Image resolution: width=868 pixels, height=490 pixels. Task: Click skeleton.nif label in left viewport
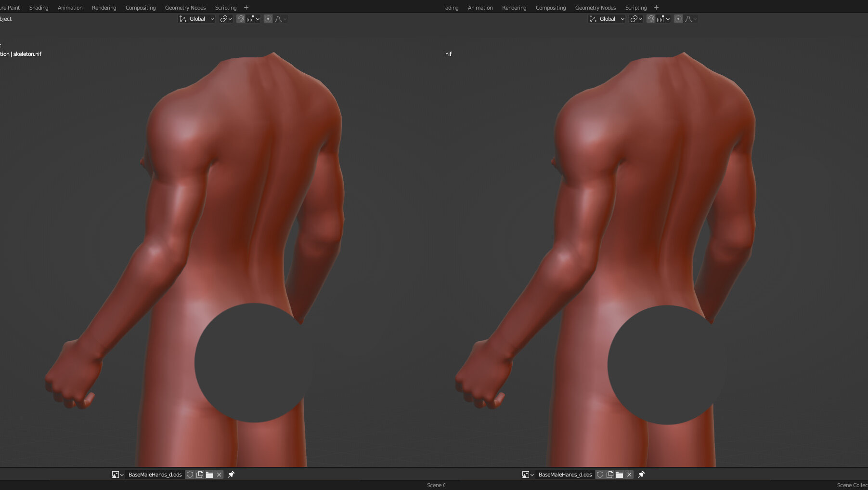(27, 54)
